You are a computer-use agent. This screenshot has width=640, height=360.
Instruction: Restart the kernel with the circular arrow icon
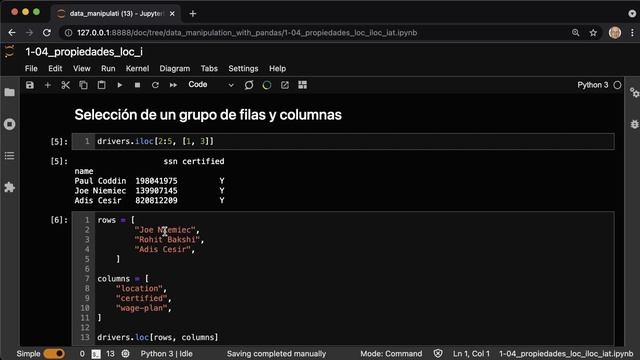(156, 85)
